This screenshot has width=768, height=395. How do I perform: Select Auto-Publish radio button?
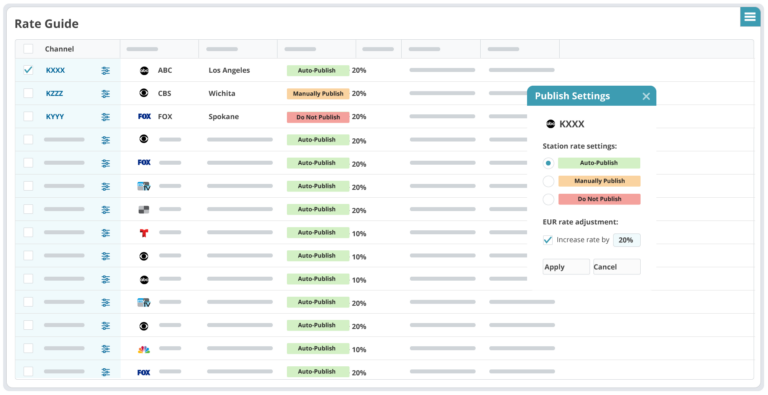tap(548, 163)
